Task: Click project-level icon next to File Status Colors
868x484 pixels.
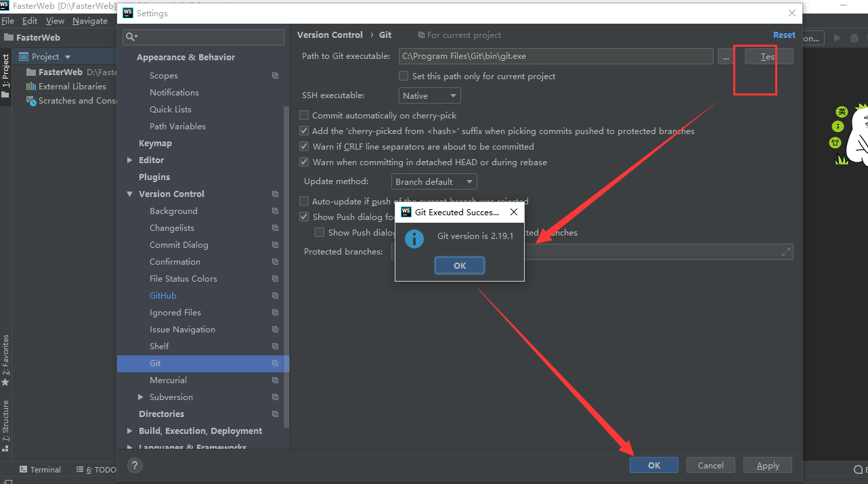Action: pyautogui.click(x=276, y=279)
